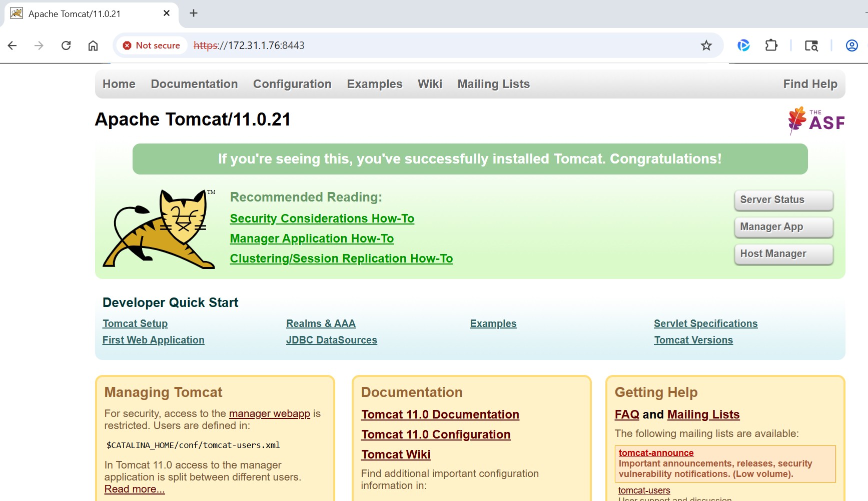Click the Apache Tomcat/11.0.21 page heading

coord(193,119)
